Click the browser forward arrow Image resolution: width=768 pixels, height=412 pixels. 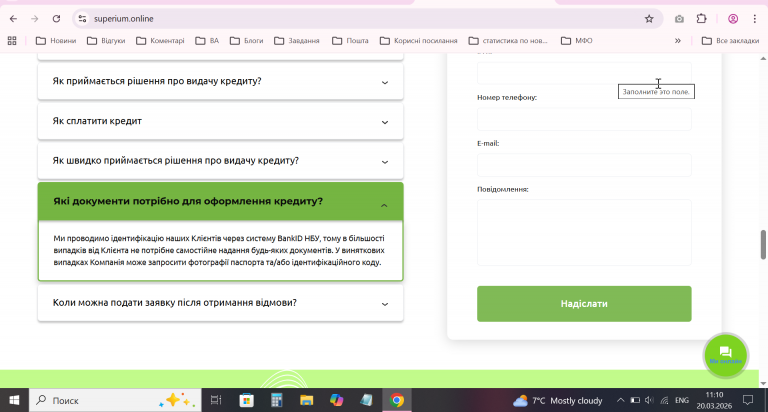(x=34, y=19)
